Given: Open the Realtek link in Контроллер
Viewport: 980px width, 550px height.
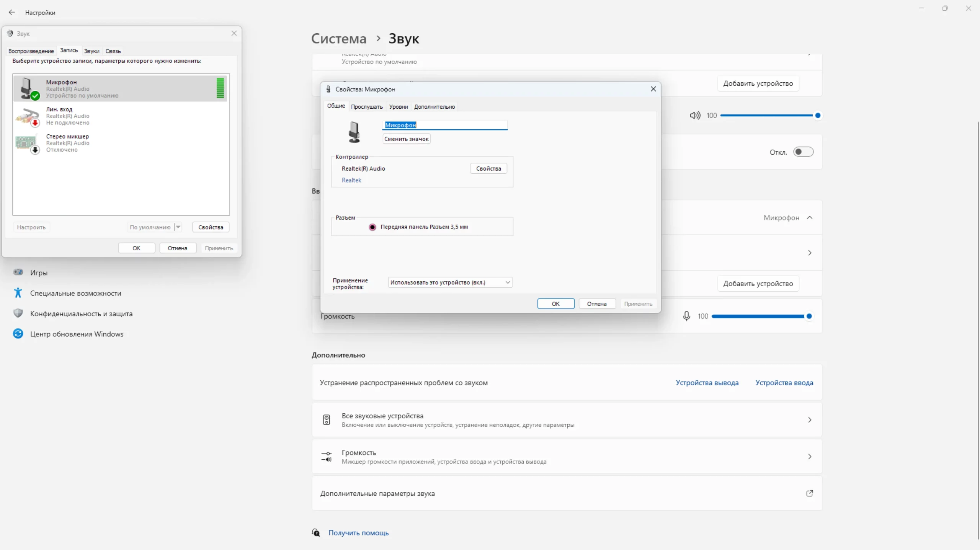Looking at the screenshot, I should 351,180.
